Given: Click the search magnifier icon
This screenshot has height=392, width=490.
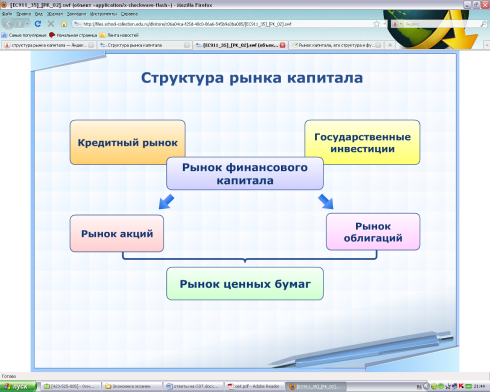Looking at the screenshot, I should click(x=483, y=24).
